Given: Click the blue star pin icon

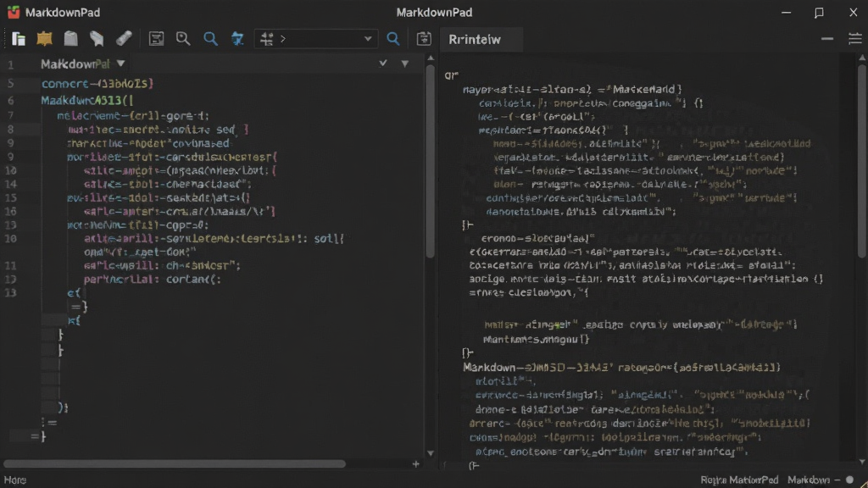Looking at the screenshot, I should [x=237, y=39].
